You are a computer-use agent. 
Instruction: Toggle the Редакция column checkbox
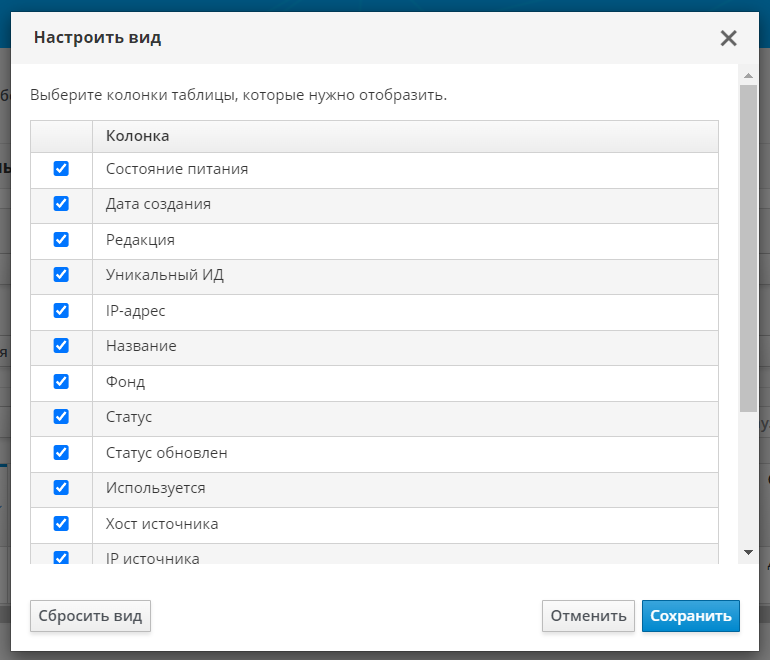pos(61,240)
